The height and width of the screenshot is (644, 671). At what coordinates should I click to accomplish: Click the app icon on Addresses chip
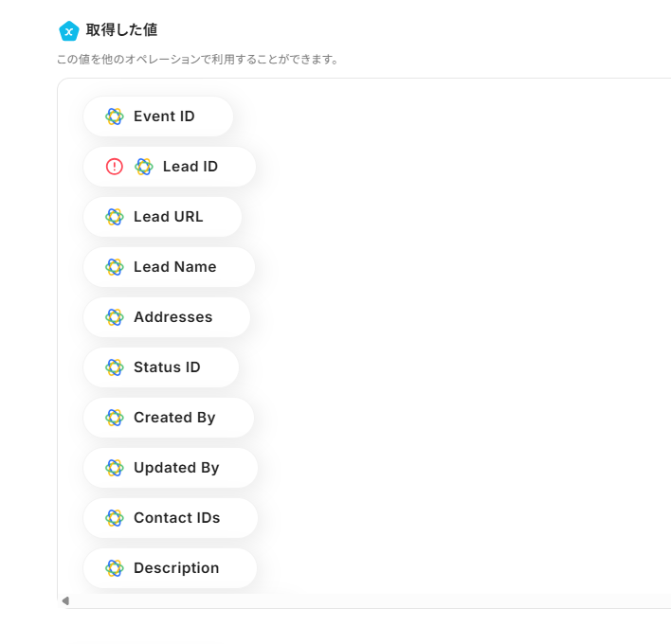(x=115, y=317)
